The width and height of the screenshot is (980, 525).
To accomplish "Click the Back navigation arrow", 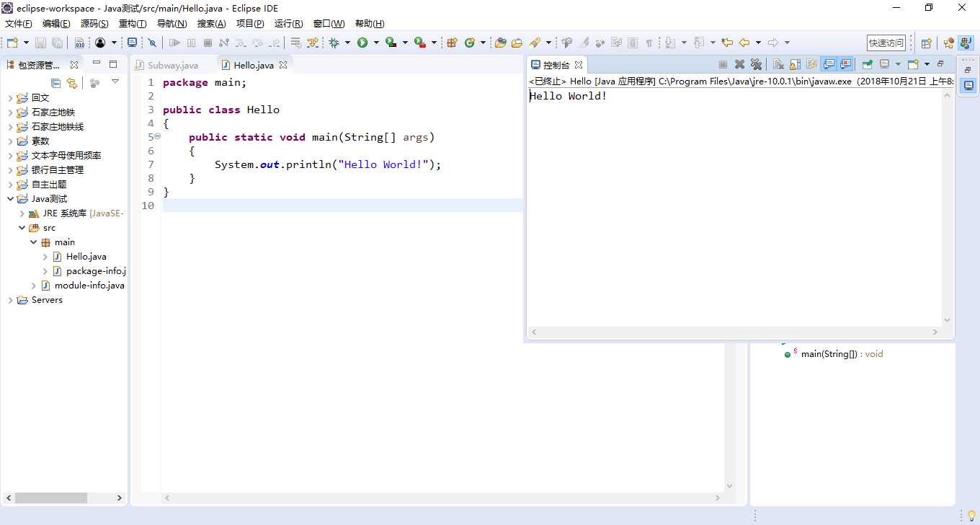I will click(744, 43).
